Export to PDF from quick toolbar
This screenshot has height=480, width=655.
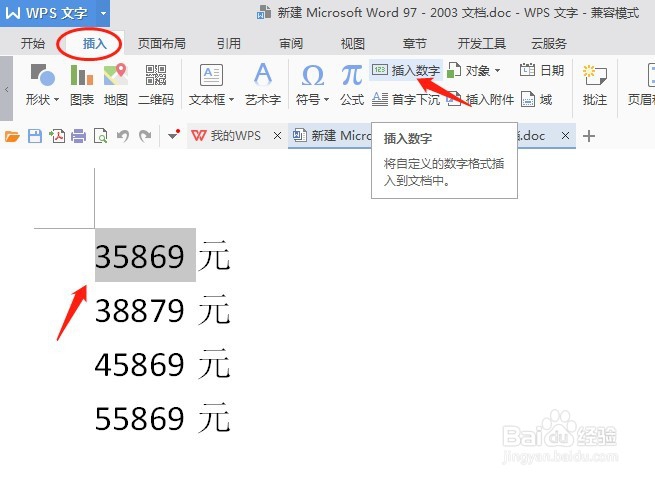[57, 136]
